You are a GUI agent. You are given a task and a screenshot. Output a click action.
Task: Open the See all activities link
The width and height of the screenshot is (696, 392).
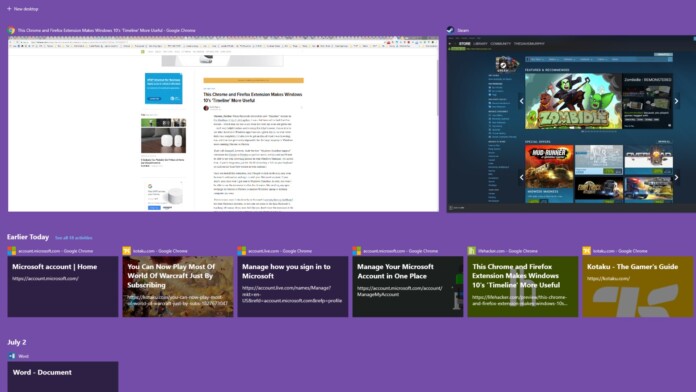click(x=74, y=238)
